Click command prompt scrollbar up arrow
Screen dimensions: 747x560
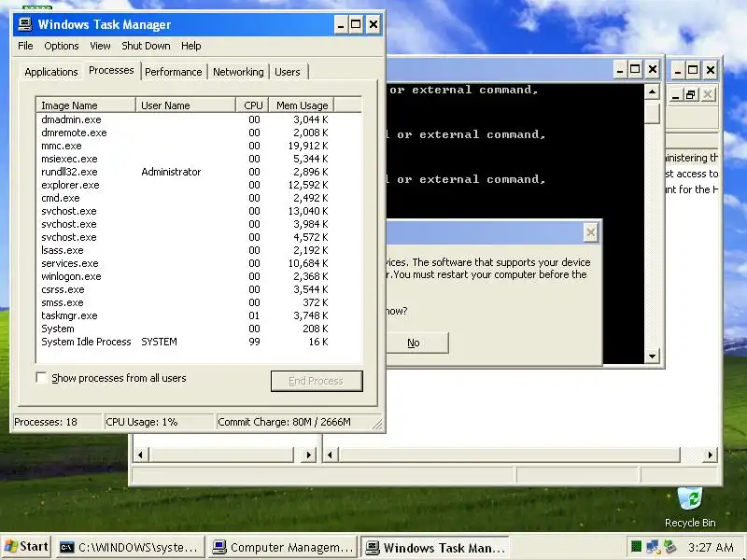pos(652,91)
